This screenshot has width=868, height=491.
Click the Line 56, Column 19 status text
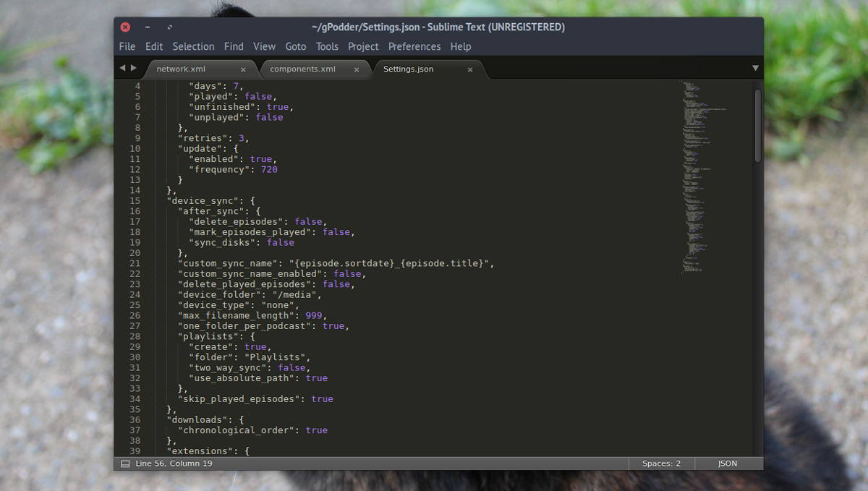[174, 464]
